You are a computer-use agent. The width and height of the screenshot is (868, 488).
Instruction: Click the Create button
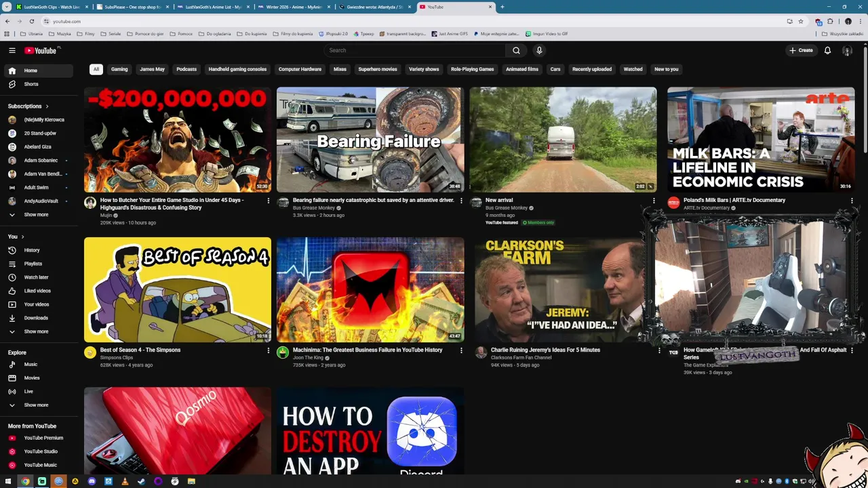pyautogui.click(x=801, y=50)
